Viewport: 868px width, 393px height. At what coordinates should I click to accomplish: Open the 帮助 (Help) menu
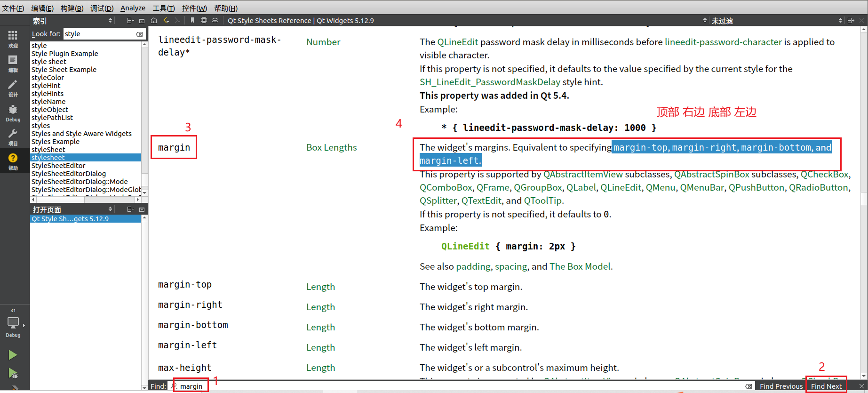coord(226,8)
